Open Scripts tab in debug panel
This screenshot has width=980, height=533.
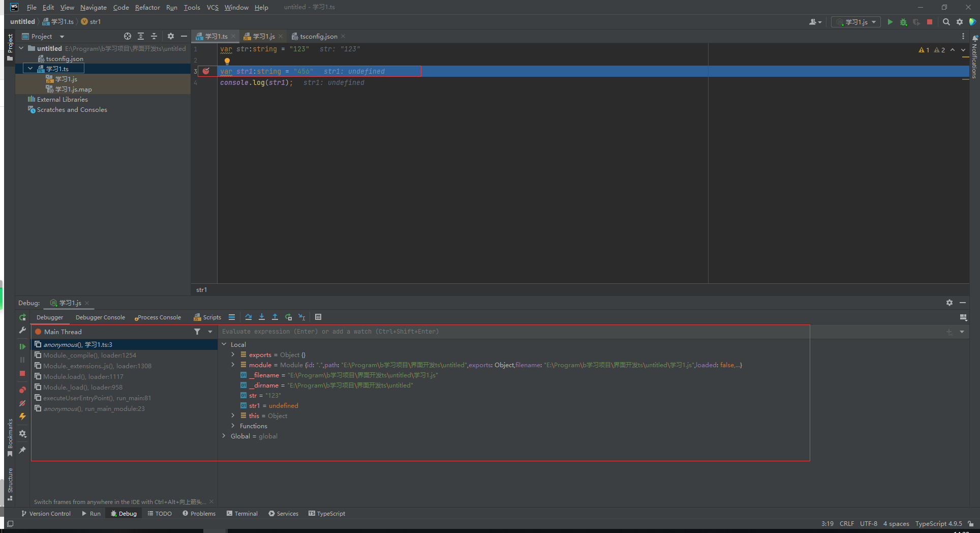tap(207, 317)
